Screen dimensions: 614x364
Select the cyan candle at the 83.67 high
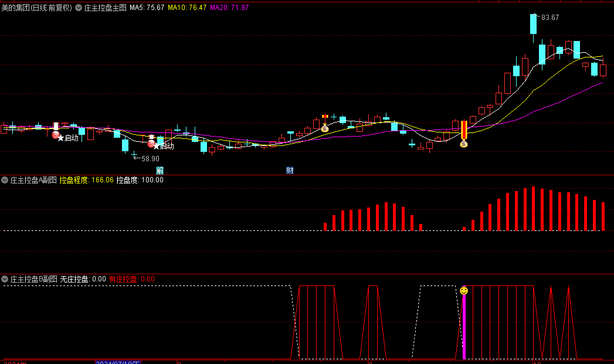pos(533,24)
